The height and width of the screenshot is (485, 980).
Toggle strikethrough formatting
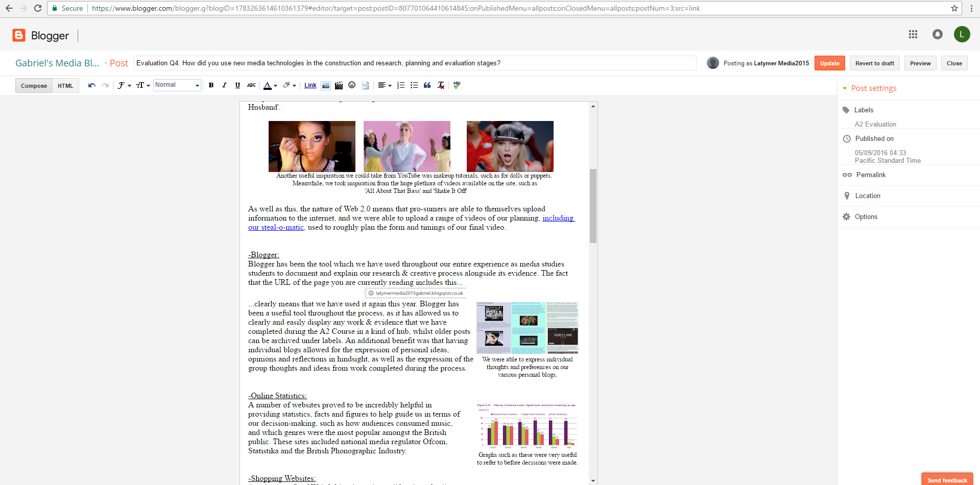click(251, 85)
